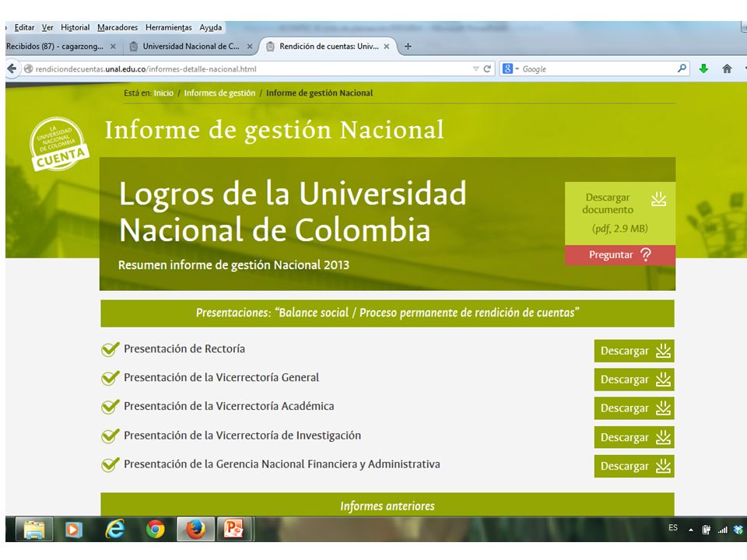Close the Rendición de cuentas tab
Viewport: 747px width, 560px height.
tap(387, 47)
